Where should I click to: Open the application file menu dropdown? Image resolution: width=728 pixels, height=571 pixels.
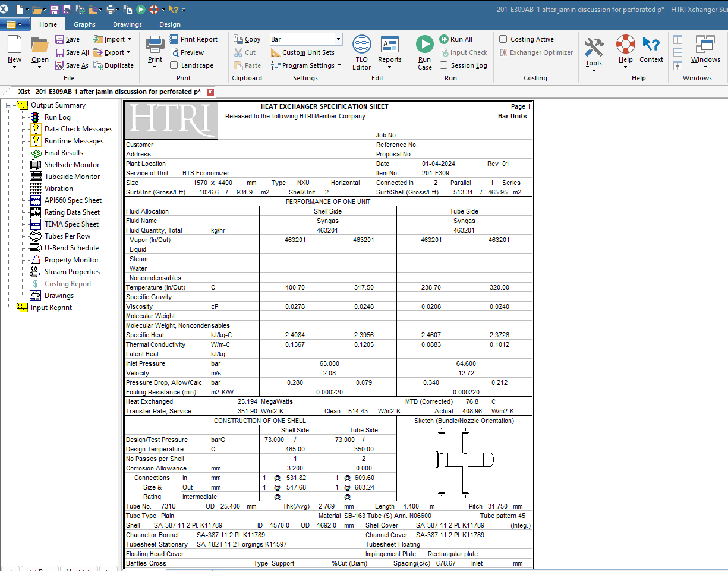click(15, 24)
